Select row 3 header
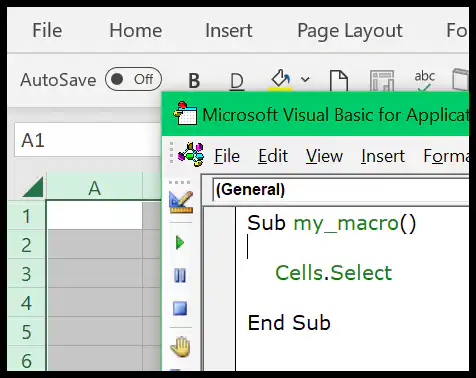 26,274
